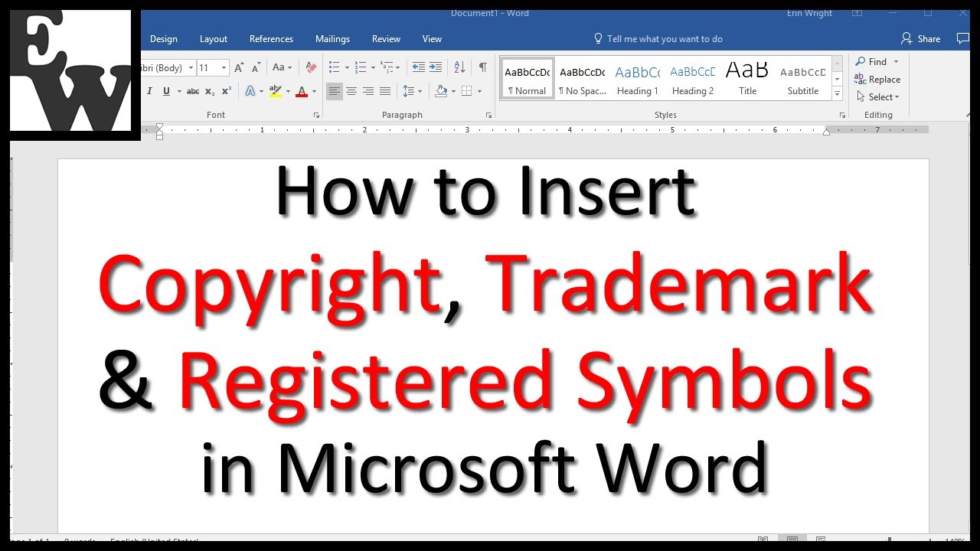
Task: Apply Strikethrough formatting
Action: click(193, 91)
